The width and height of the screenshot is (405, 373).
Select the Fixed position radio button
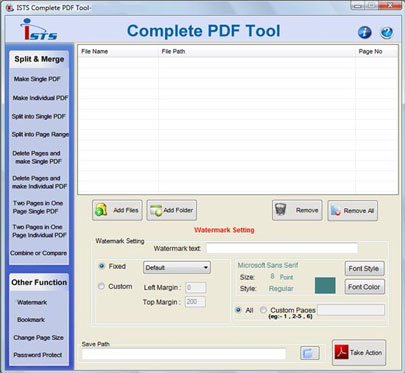[x=102, y=266]
